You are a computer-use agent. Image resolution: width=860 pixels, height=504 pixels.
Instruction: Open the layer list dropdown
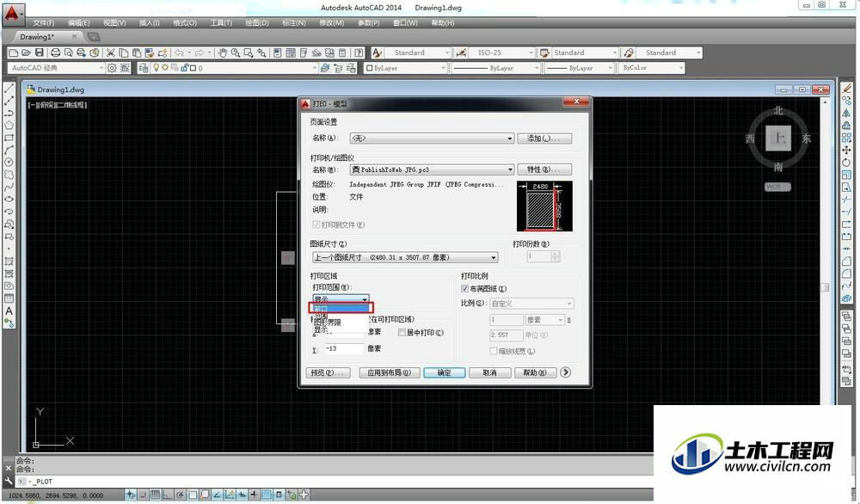235,68
